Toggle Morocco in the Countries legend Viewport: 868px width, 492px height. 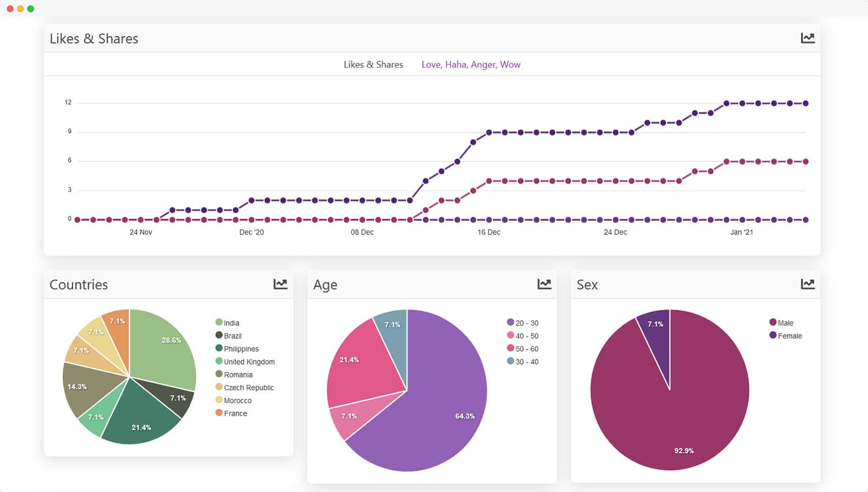234,400
